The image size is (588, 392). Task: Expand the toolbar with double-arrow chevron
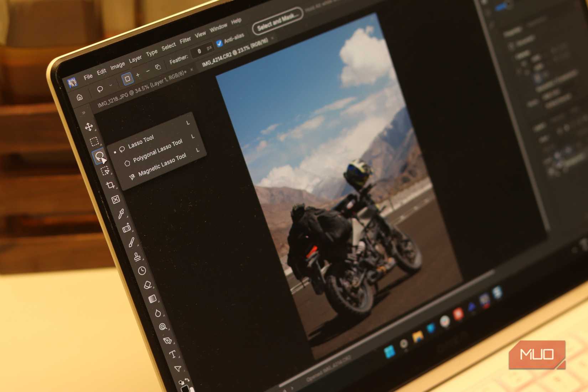tap(84, 113)
